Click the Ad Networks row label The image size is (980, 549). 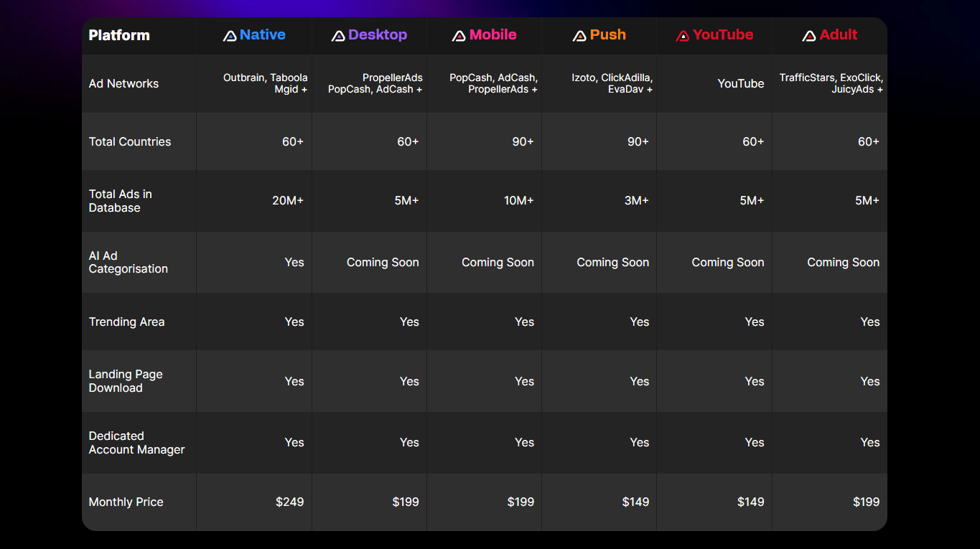point(123,83)
